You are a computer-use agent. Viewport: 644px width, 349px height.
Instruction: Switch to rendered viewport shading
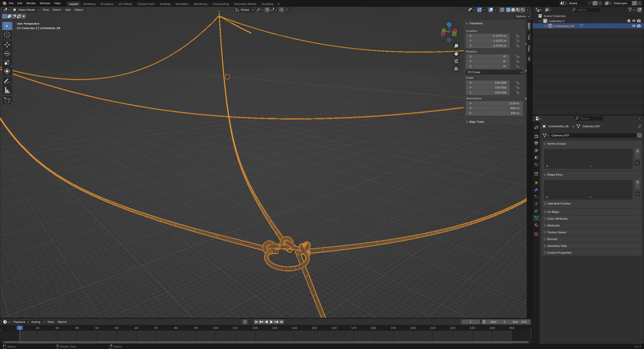tap(523, 10)
